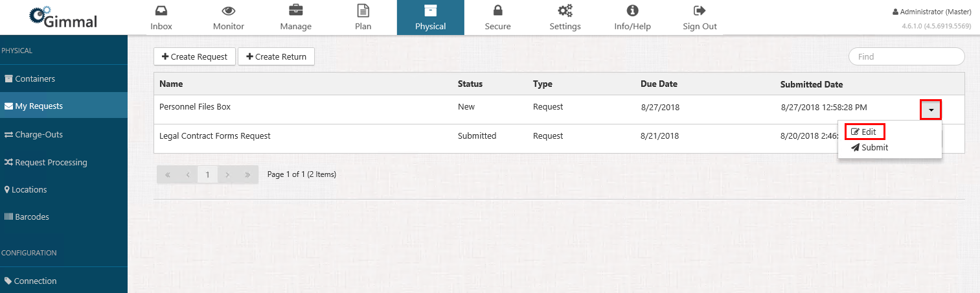Click the Create Return button

(x=276, y=56)
